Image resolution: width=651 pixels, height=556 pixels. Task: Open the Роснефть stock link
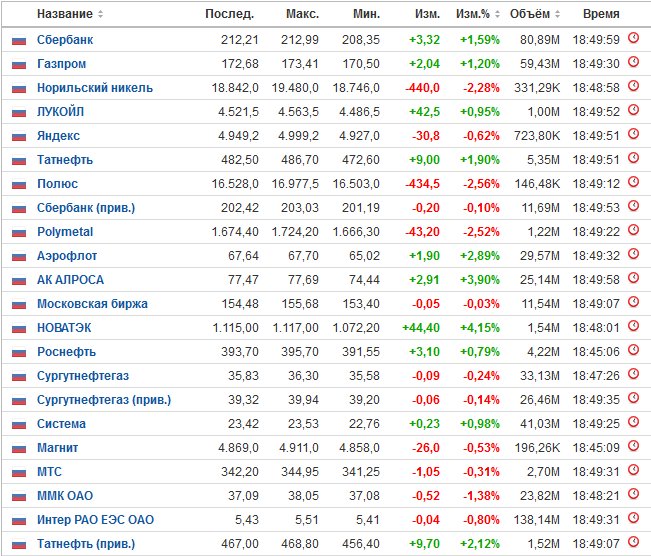tap(66, 352)
